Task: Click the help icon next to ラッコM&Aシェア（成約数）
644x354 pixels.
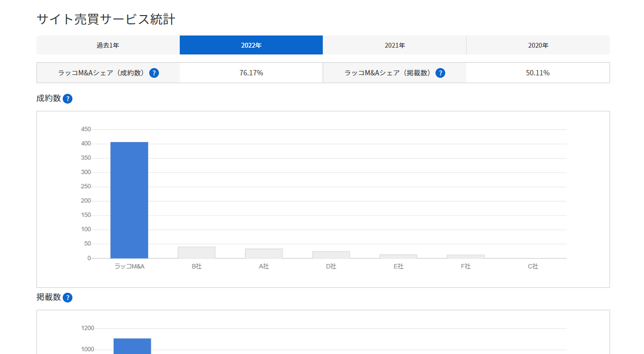Action: tap(154, 72)
